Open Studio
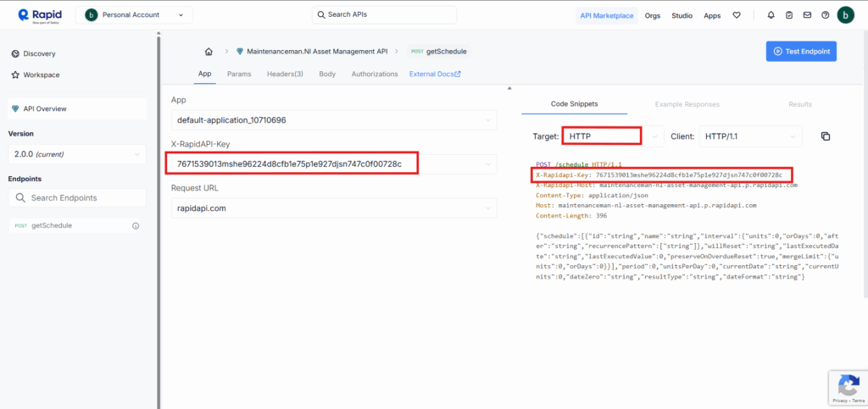Image resolution: width=868 pixels, height=409 pixels. point(682,15)
